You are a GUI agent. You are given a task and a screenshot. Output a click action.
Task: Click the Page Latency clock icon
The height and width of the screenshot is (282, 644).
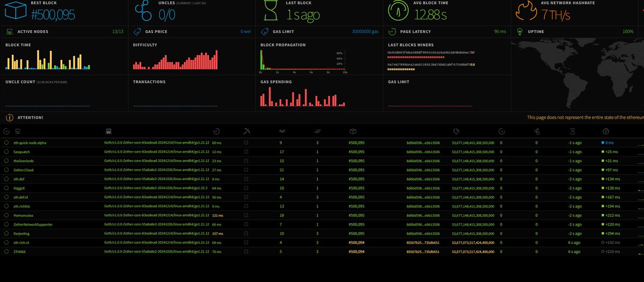click(393, 32)
